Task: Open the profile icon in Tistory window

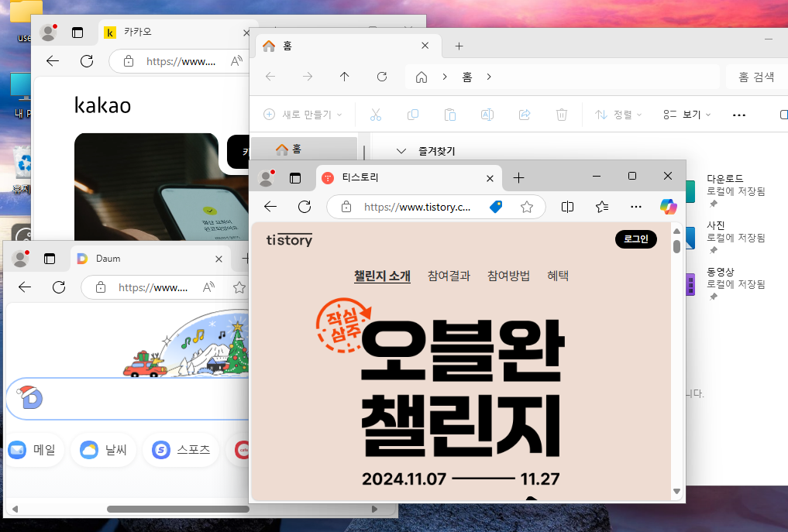Action: 266,178
